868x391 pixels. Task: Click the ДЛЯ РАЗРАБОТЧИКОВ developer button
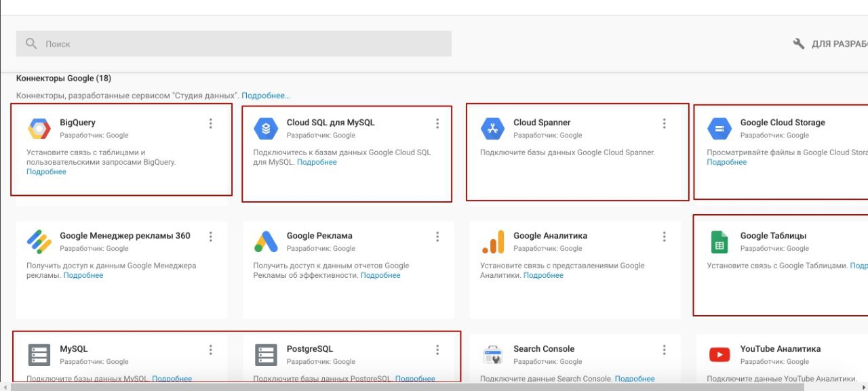point(830,44)
